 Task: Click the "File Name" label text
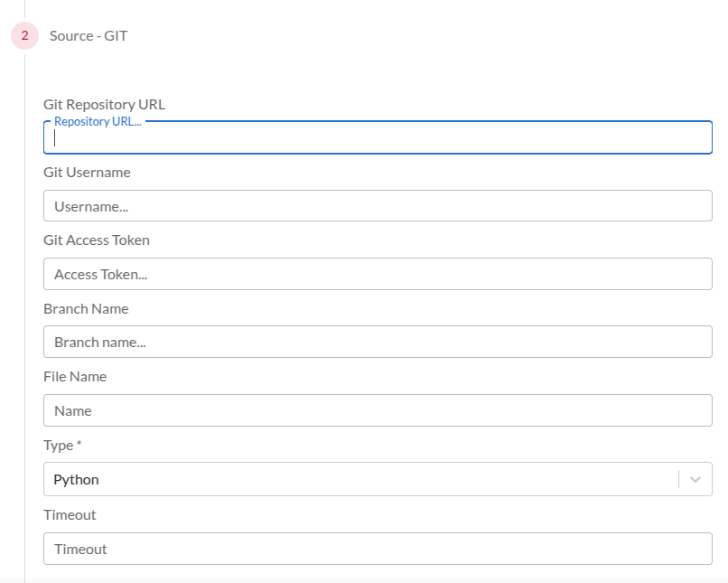pyautogui.click(x=75, y=376)
